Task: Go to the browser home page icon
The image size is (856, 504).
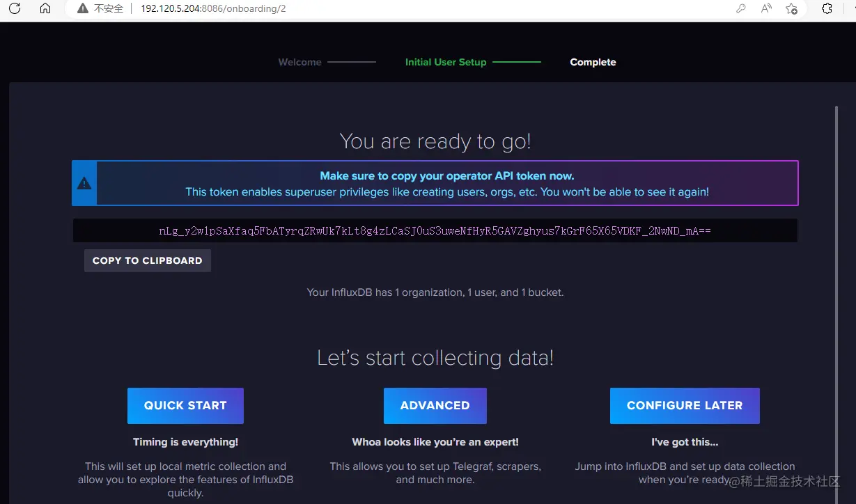Action: coord(45,9)
